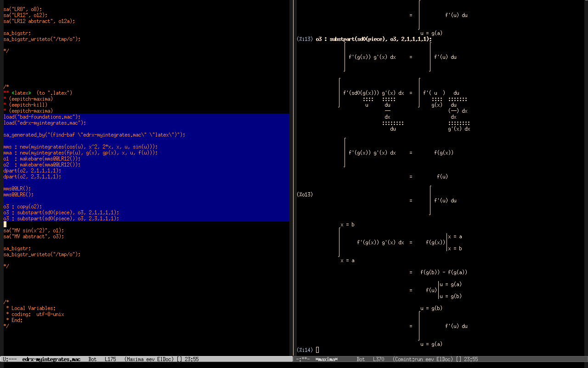Click the sa("MV abstract", o3); line

(x=34, y=236)
